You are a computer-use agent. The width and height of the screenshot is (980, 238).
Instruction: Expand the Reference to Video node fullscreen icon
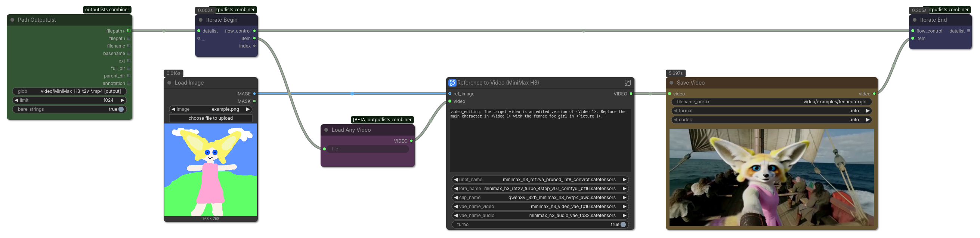coord(627,83)
